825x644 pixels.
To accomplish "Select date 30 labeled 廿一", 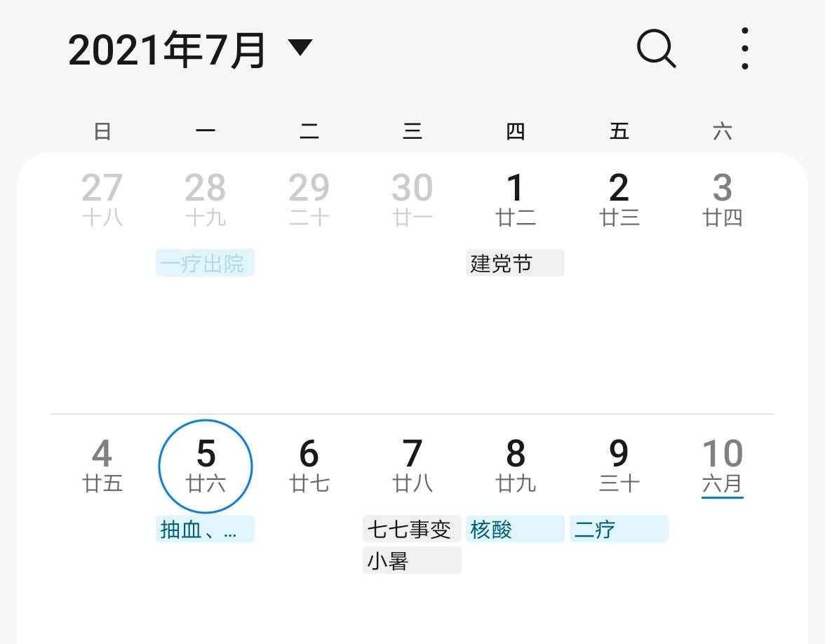I will click(412, 199).
